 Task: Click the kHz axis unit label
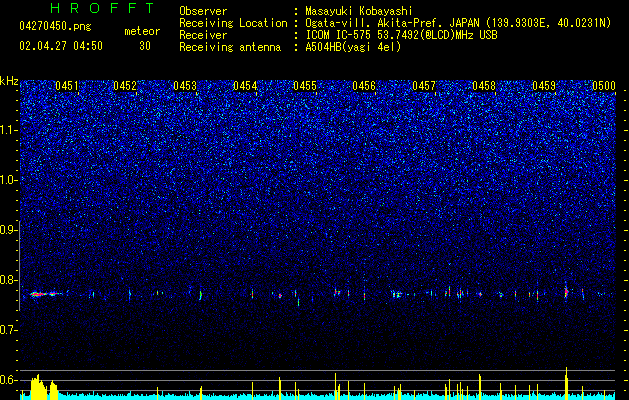(9, 81)
